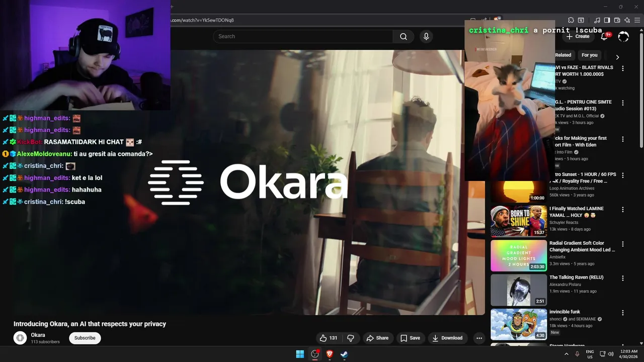Open a new browser tab with plus
The width and height of the screenshot is (644, 362).
pyautogui.click(x=172, y=7)
